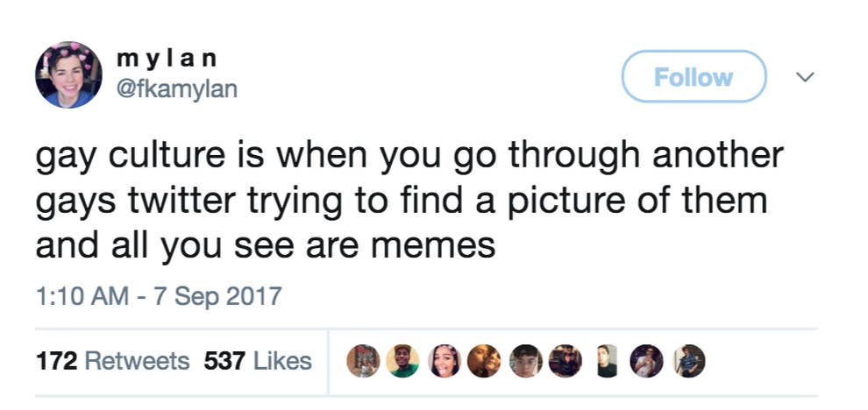Follow the @fkamylan account
868x410 pixels.
[694, 77]
